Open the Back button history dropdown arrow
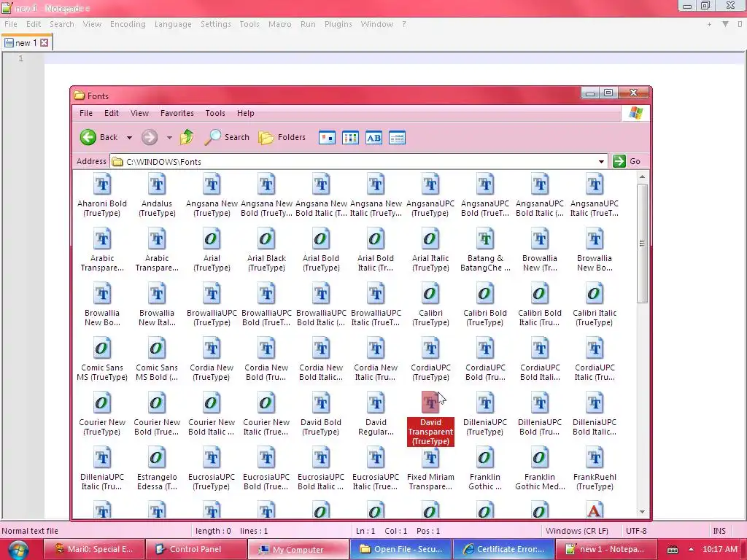The width and height of the screenshot is (747, 560). point(129,138)
